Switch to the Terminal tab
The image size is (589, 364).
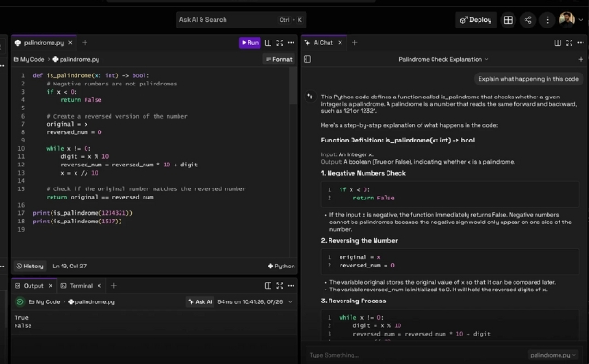click(x=81, y=286)
